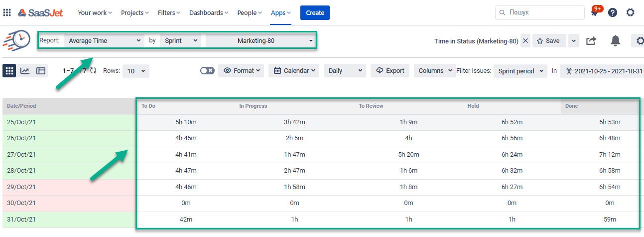644x237 pixels.
Task: Switch to the pivot table view
Action: [41, 71]
